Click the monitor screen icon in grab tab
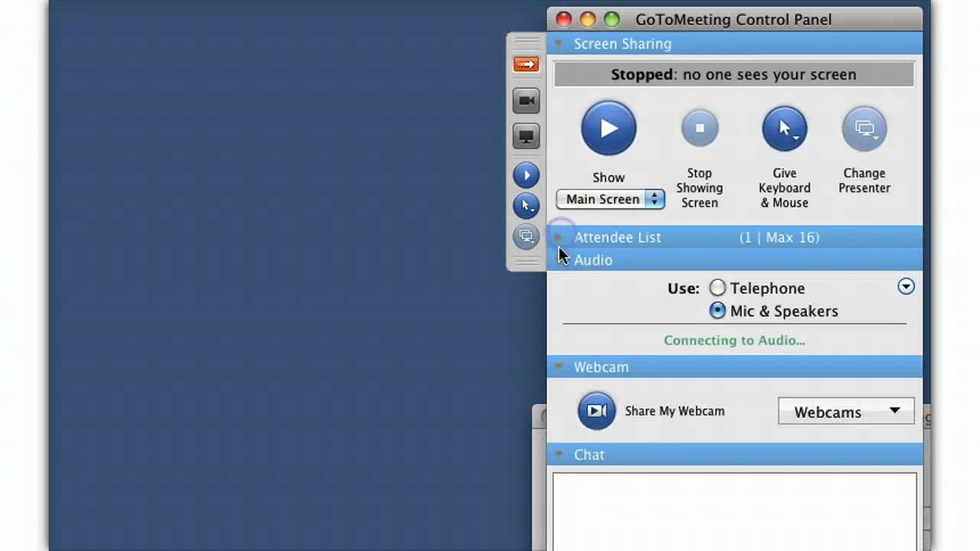980x551 pixels. point(526,136)
